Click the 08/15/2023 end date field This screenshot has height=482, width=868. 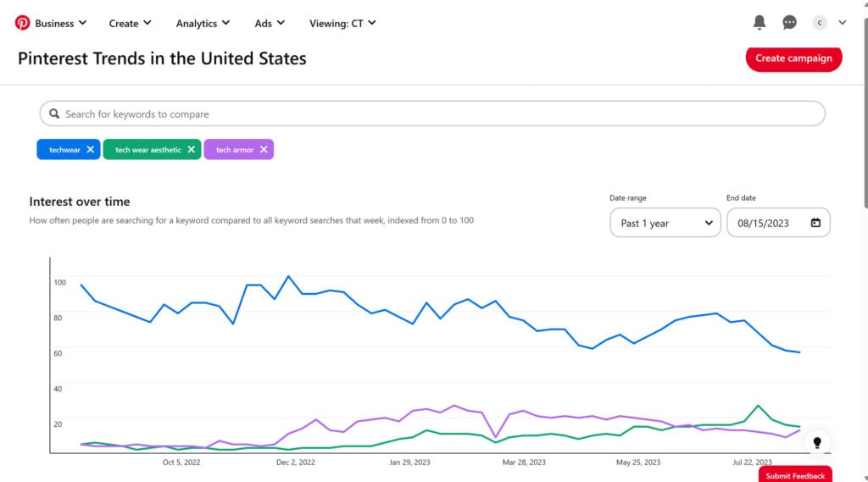tap(778, 223)
